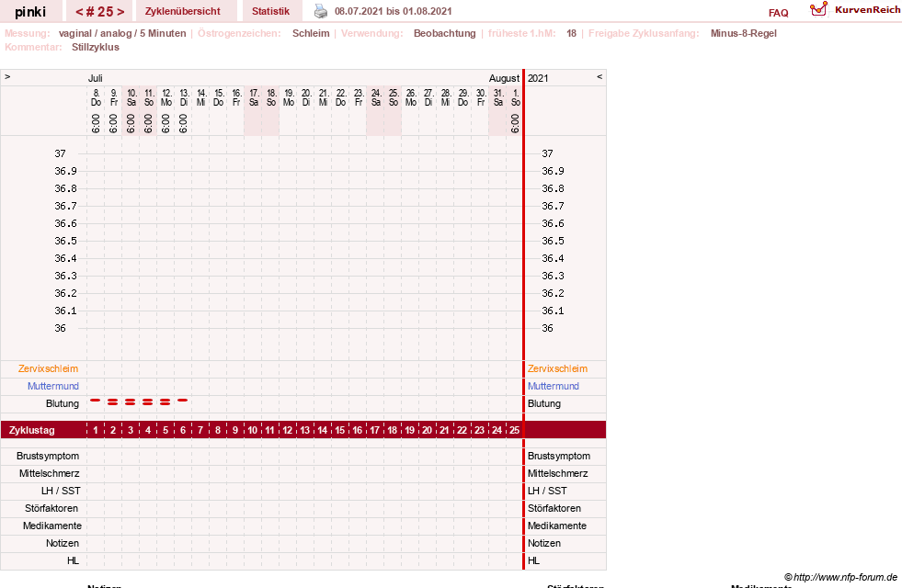Click the Zervixschleim label on the right
The image size is (902, 588).
pos(557,368)
